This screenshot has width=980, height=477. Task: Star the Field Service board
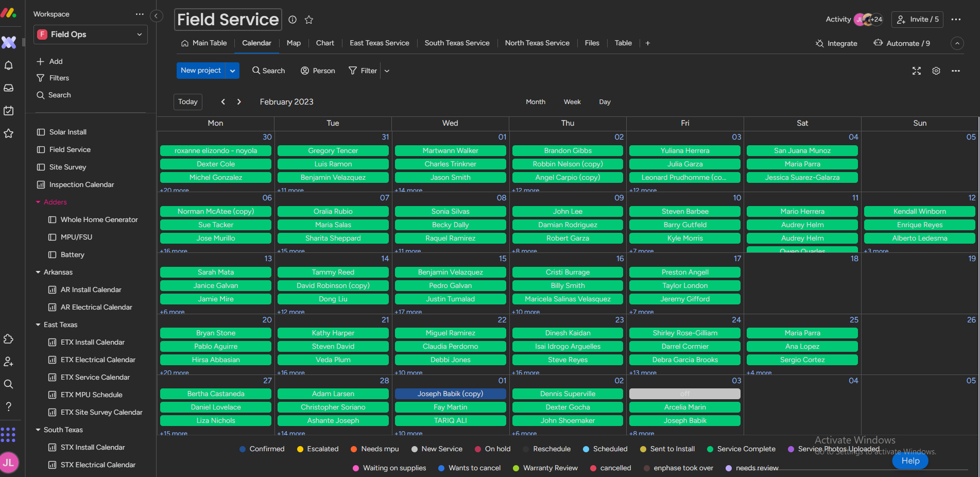pos(309,20)
